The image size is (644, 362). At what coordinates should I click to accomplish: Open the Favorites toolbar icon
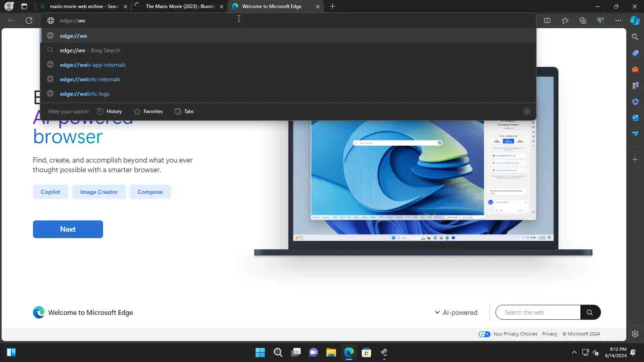pyautogui.click(x=565, y=21)
